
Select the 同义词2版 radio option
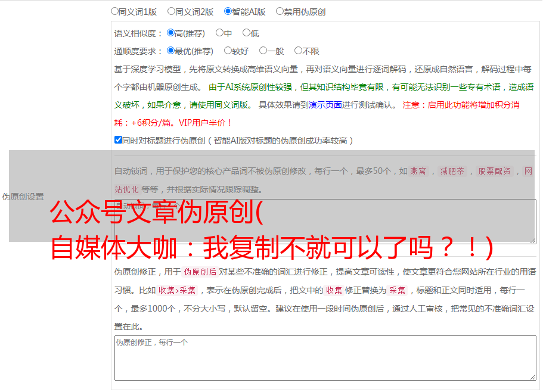click(172, 11)
